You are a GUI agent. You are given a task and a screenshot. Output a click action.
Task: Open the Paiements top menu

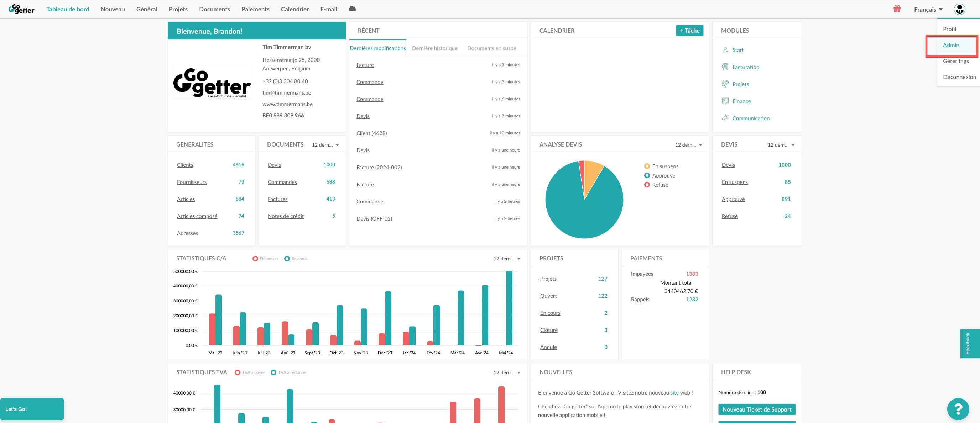tap(255, 9)
